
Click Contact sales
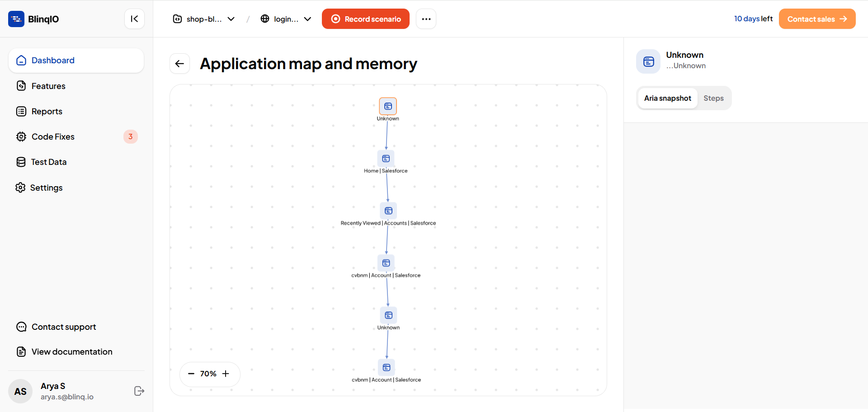[816, 19]
